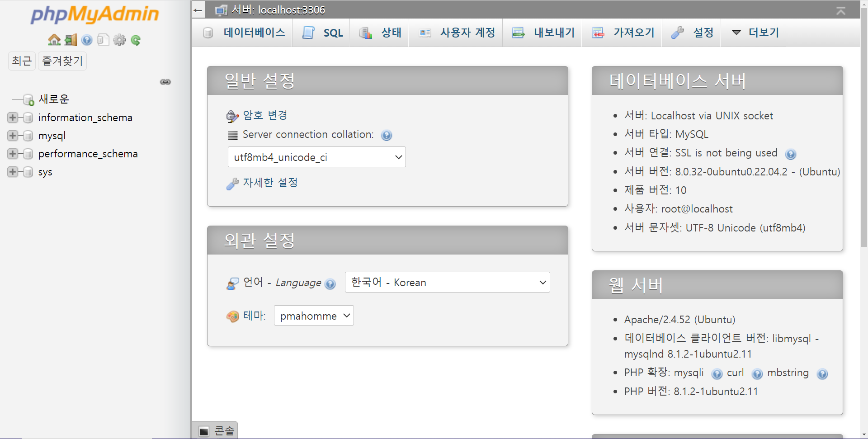Select mysql in database tree
This screenshot has width=868, height=439.
52,136
